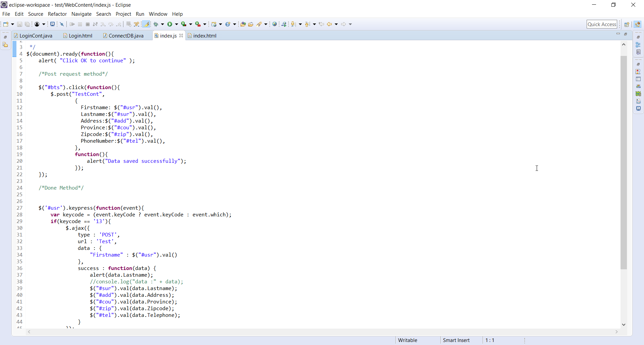This screenshot has width=644, height=345.
Task: Click the Open Console monitor icon
Action: (x=53, y=24)
